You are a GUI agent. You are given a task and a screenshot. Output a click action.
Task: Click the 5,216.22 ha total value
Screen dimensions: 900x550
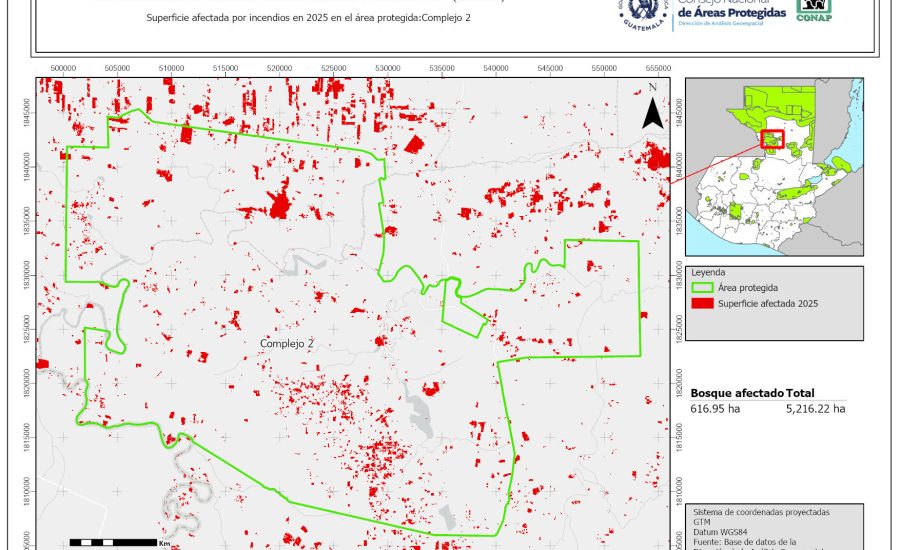(816, 408)
